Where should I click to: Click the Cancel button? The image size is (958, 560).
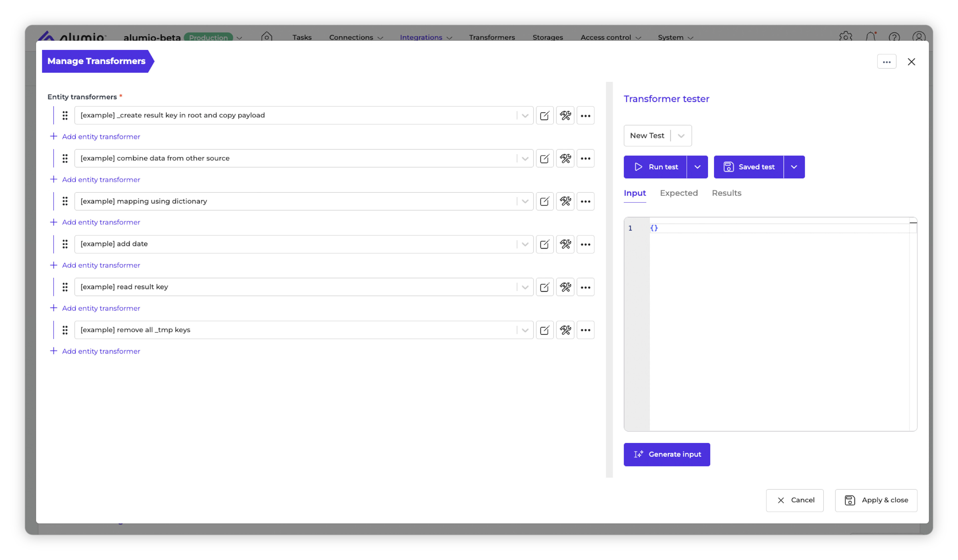pos(795,500)
